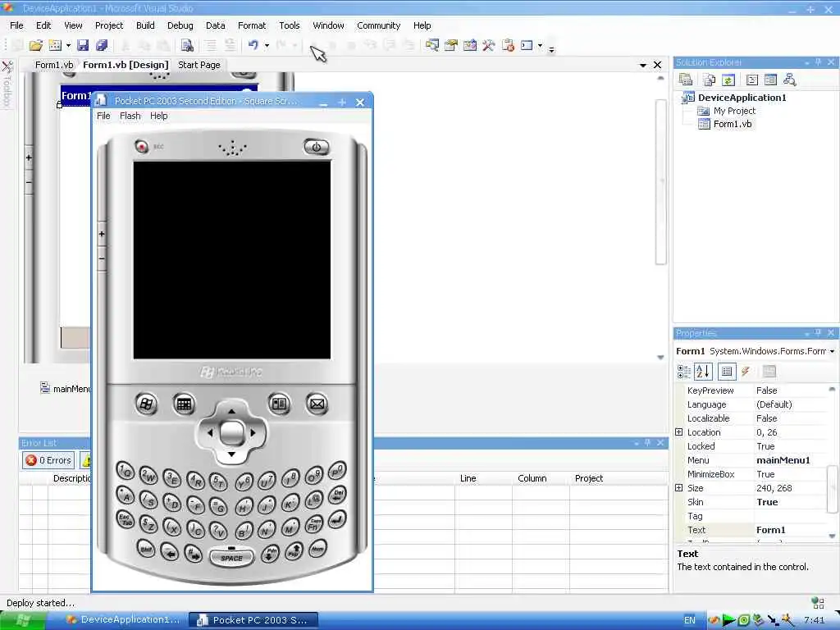The width and height of the screenshot is (840, 630).
Task: Click the Undo arrow icon
Action: click(253, 46)
